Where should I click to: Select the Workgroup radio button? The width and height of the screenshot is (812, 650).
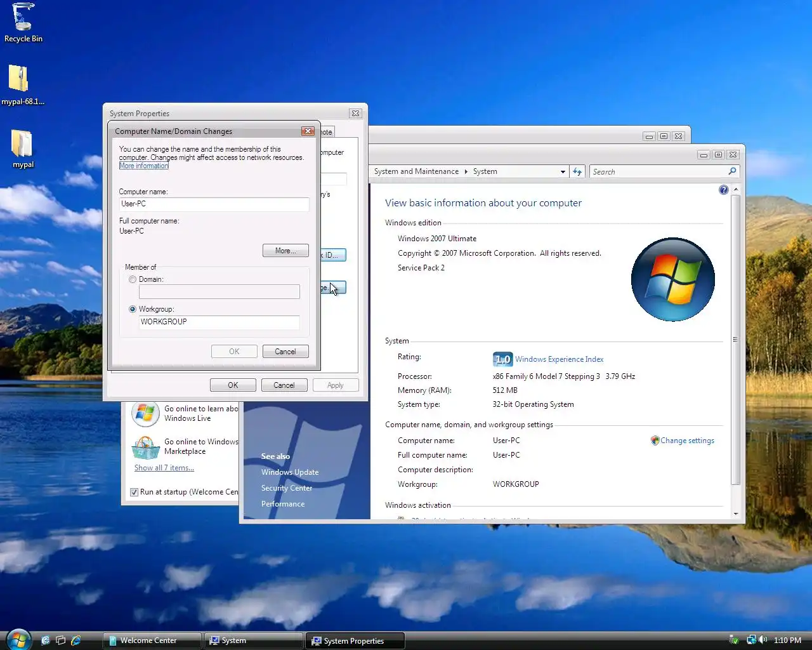133,309
